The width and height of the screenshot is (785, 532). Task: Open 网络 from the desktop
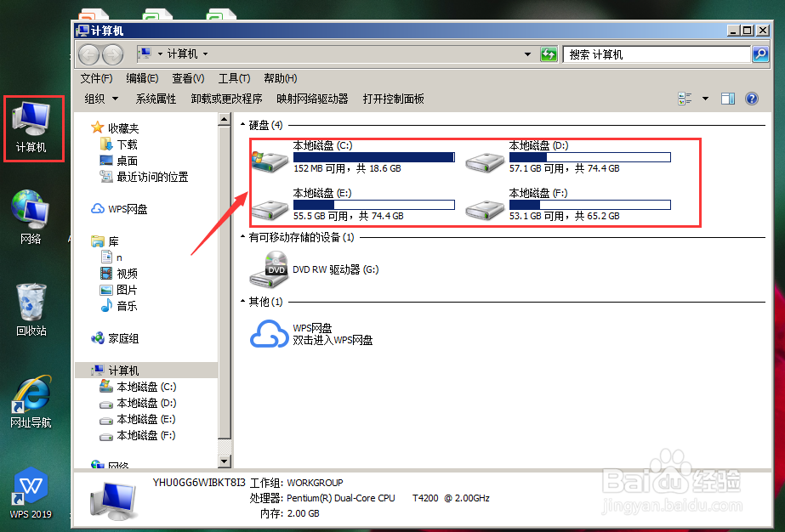coord(30,212)
